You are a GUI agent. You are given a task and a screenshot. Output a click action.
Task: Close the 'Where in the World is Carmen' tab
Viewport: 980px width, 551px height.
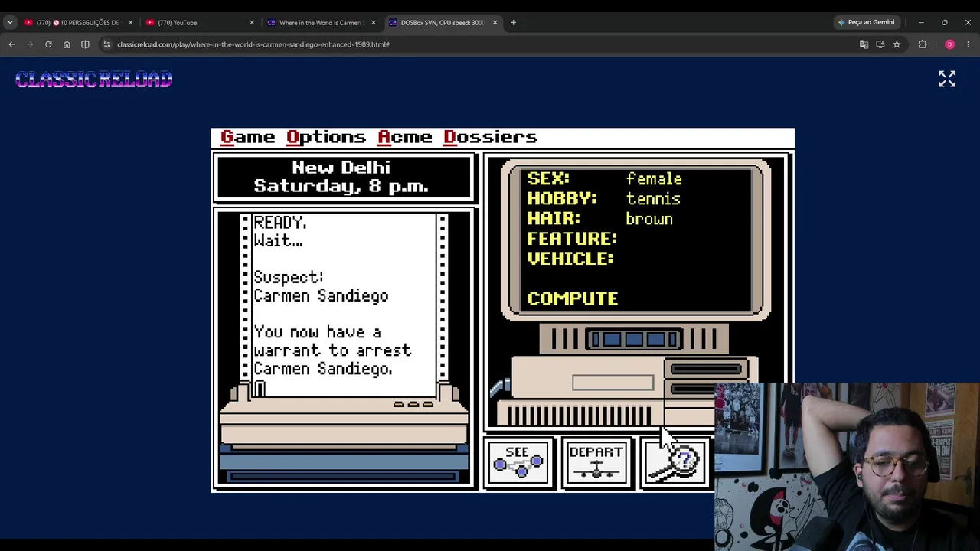[374, 23]
